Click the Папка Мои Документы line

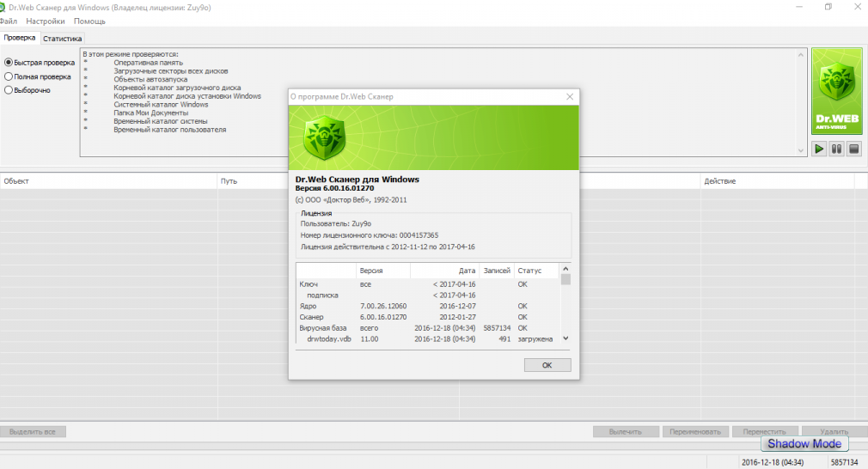(151, 113)
